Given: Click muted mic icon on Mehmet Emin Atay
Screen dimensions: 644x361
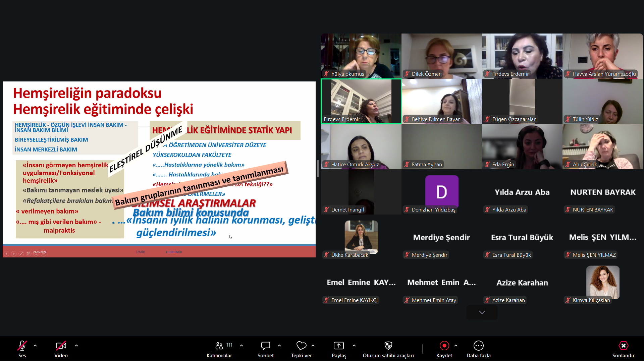Looking at the screenshot, I should (x=407, y=300).
